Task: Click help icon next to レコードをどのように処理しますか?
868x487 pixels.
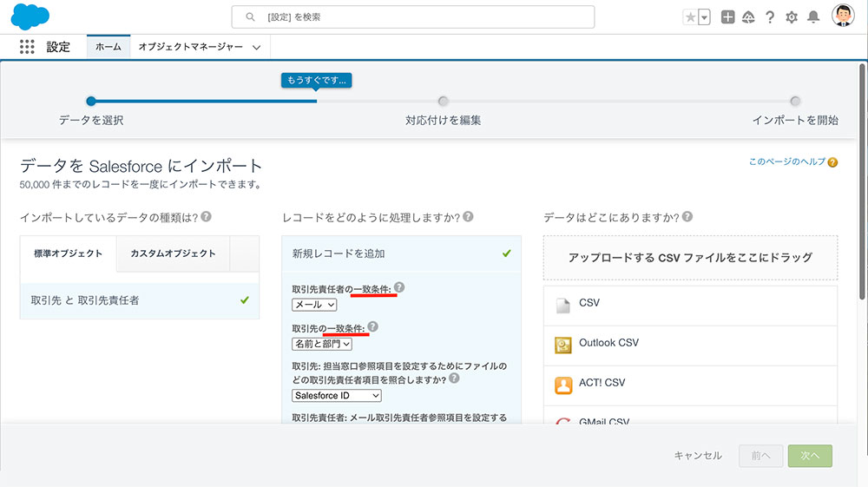Action: (x=468, y=216)
